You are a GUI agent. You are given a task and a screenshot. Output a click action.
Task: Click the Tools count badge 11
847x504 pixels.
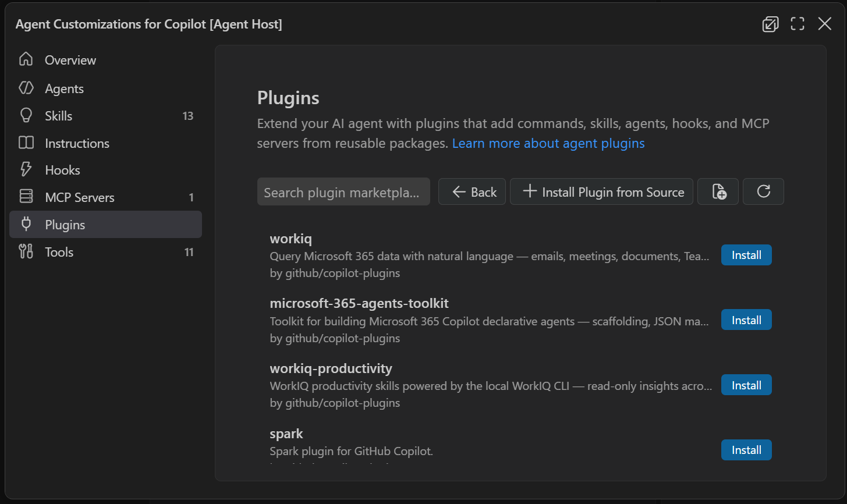pos(189,252)
